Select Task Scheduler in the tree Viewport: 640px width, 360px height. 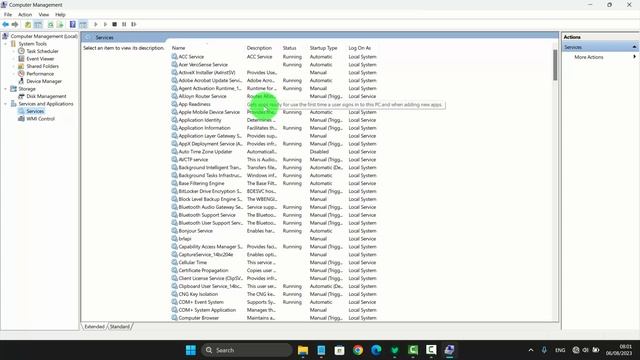[x=42, y=51]
